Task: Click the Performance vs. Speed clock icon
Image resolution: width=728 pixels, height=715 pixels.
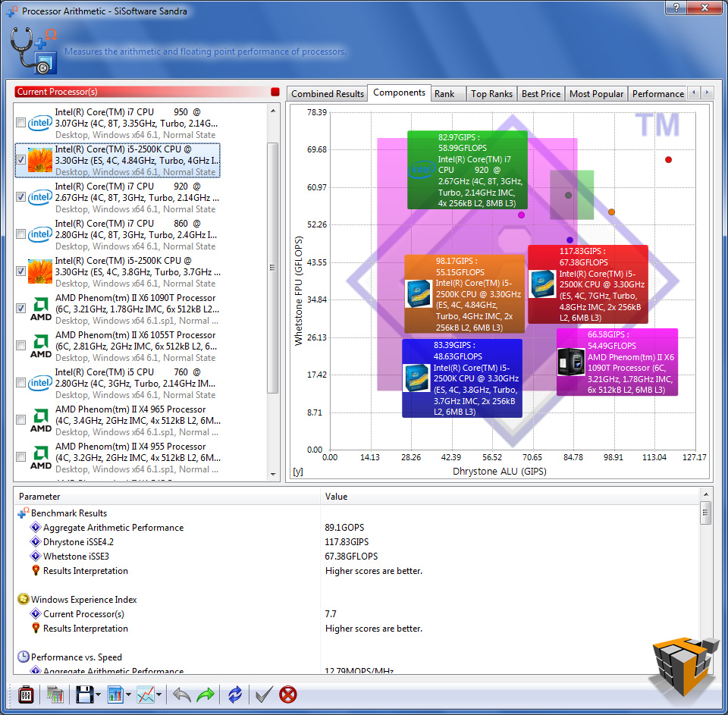Action: click(24, 657)
